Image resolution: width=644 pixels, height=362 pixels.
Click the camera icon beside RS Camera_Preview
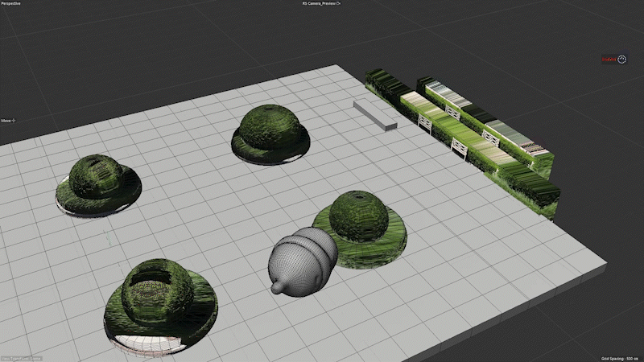339,3
